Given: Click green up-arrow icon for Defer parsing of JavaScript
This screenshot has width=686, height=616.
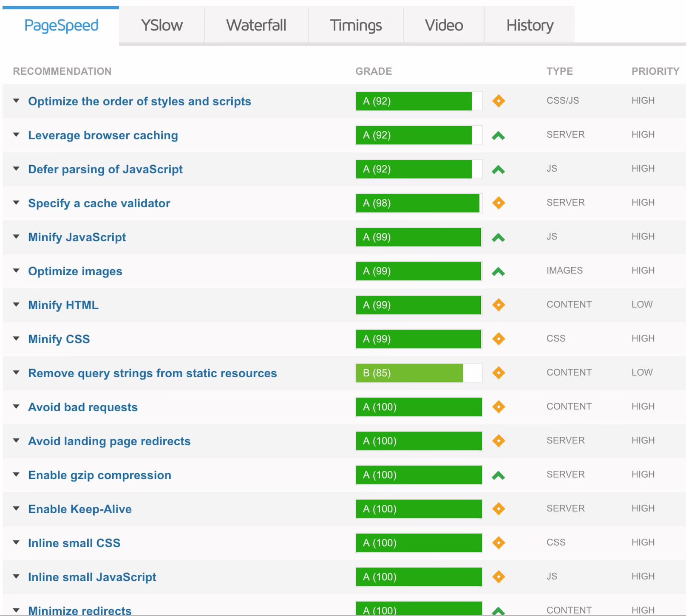Looking at the screenshot, I should click(498, 170).
